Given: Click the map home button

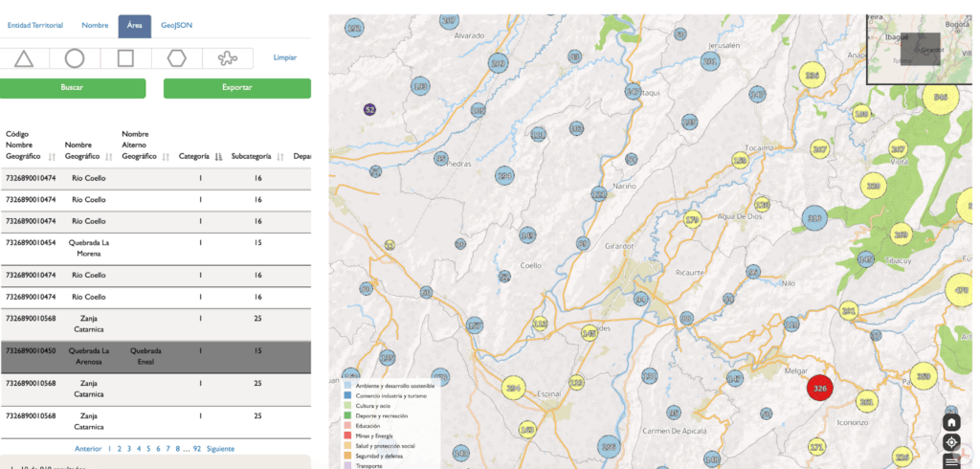Looking at the screenshot, I should click(951, 422).
